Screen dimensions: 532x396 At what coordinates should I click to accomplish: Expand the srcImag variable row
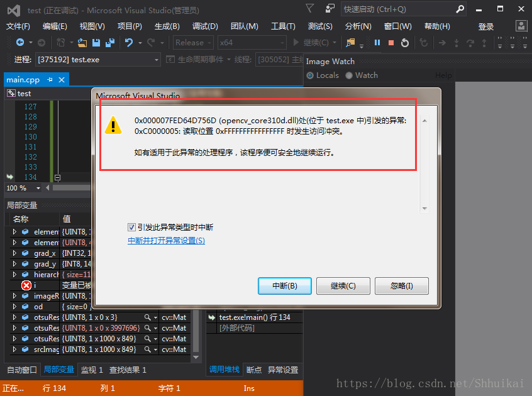point(14,349)
